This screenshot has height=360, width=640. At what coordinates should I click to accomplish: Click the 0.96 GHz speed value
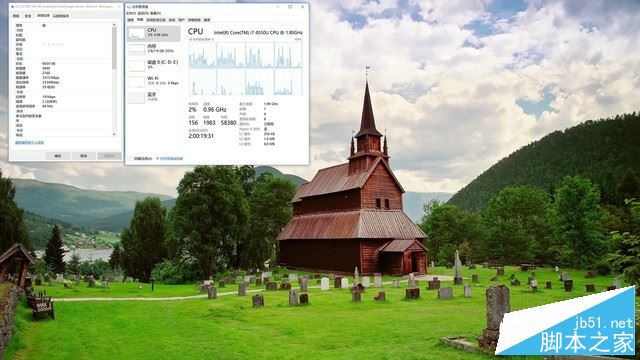[215, 110]
